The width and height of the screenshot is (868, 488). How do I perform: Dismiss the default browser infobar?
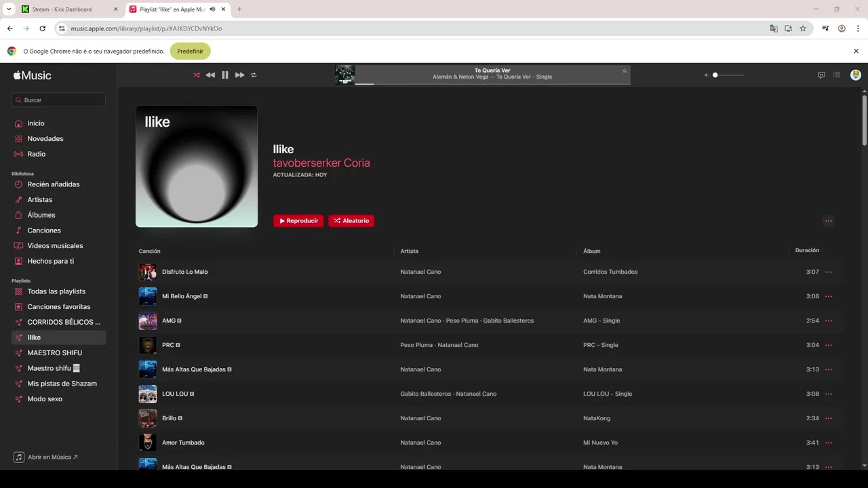pyautogui.click(x=856, y=51)
